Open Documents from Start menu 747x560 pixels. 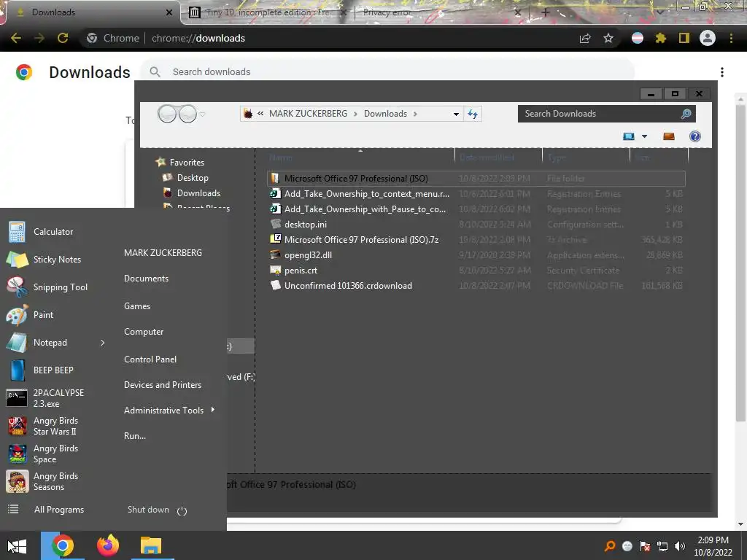(146, 279)
